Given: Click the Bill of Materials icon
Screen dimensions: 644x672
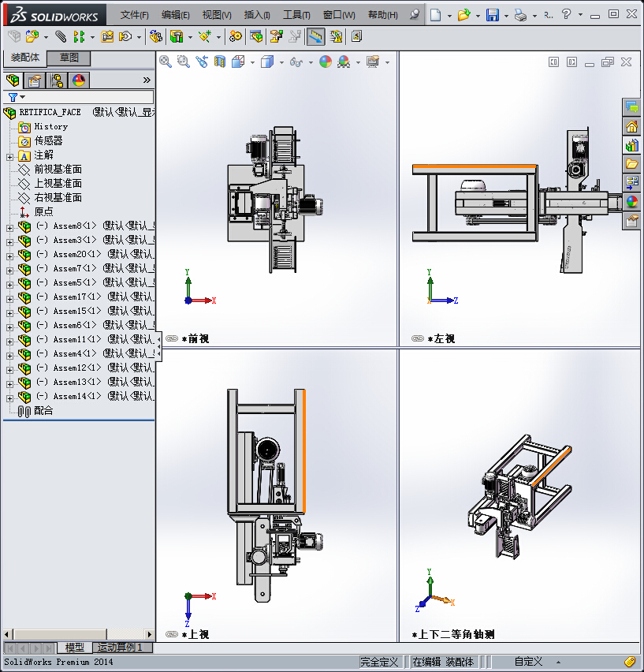Looking at the screenshot, I should point(256,36).
